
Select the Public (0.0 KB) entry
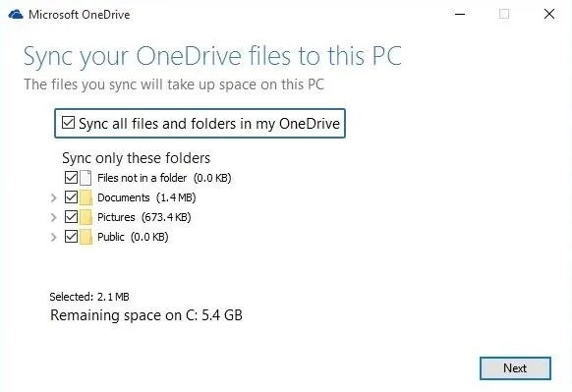133,237
